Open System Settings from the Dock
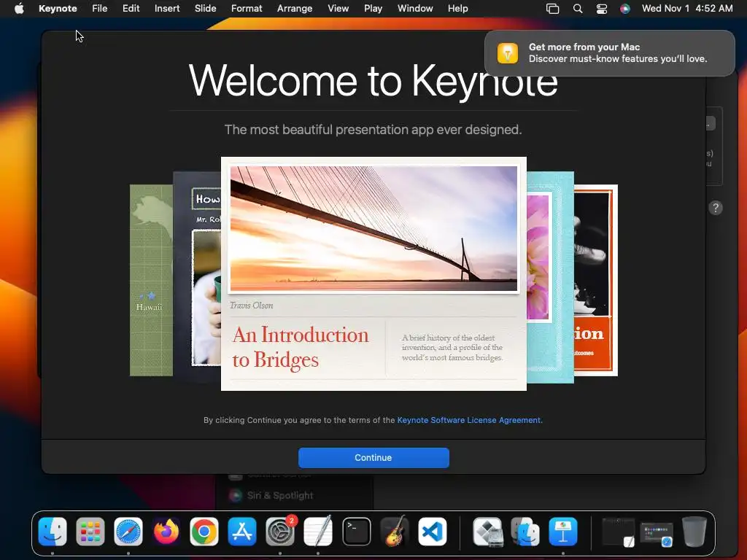 280,532
